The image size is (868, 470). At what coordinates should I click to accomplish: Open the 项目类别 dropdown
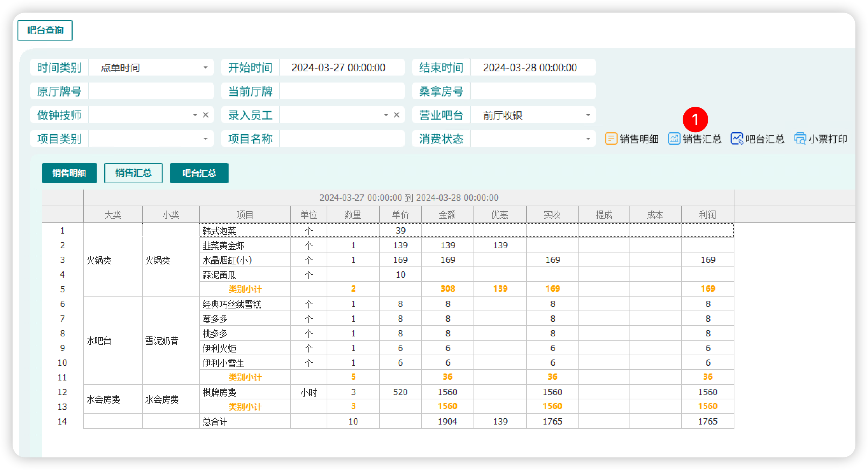206,139
